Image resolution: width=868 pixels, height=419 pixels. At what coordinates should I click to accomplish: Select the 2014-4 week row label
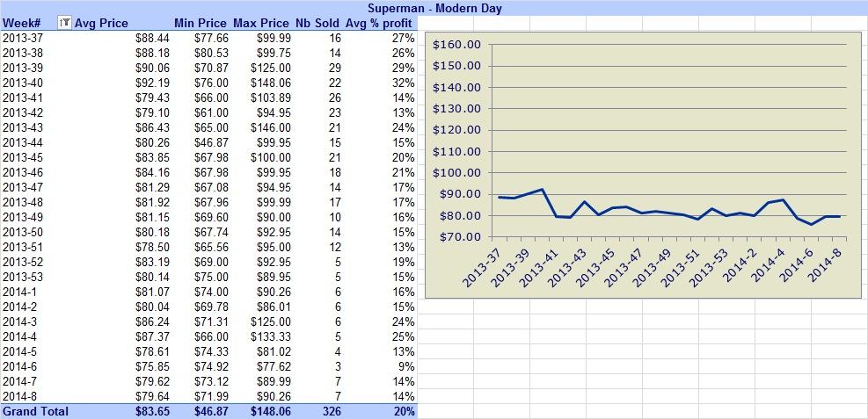click(x=20, y=336)
